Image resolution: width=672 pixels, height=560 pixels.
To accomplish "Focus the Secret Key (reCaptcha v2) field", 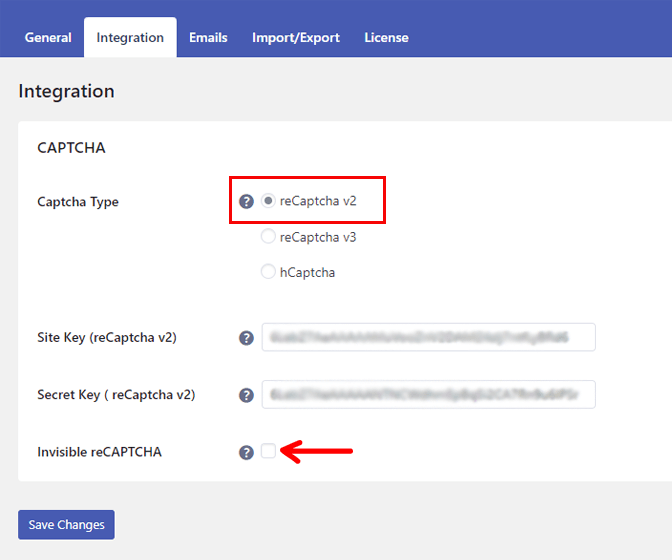I will point(429,394).
